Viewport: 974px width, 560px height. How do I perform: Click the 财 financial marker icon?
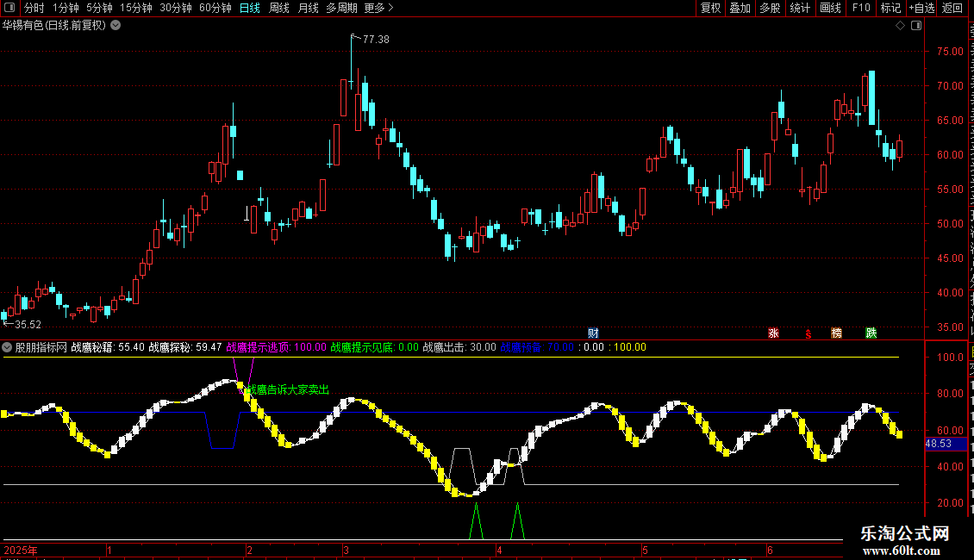click(x=593, y=333)
